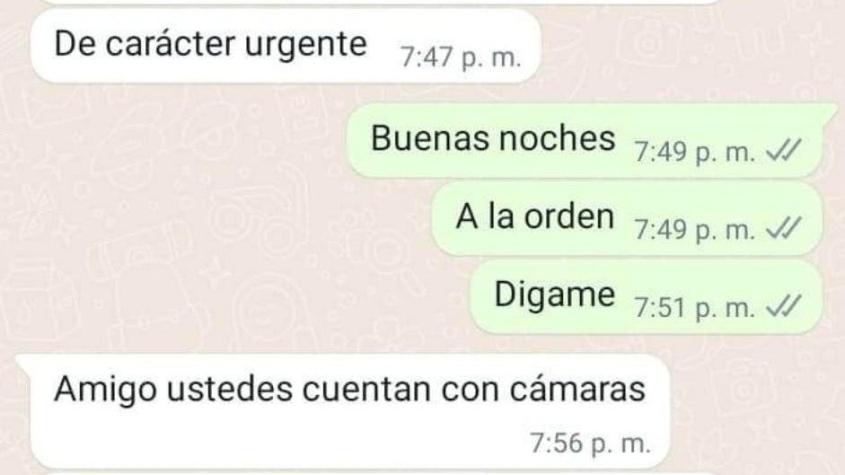Click the tail corner of the 'Amigo ustedes' bubble
Image resolution: width=845 pixels, height=475 pixels.
(x=23, y=362)
